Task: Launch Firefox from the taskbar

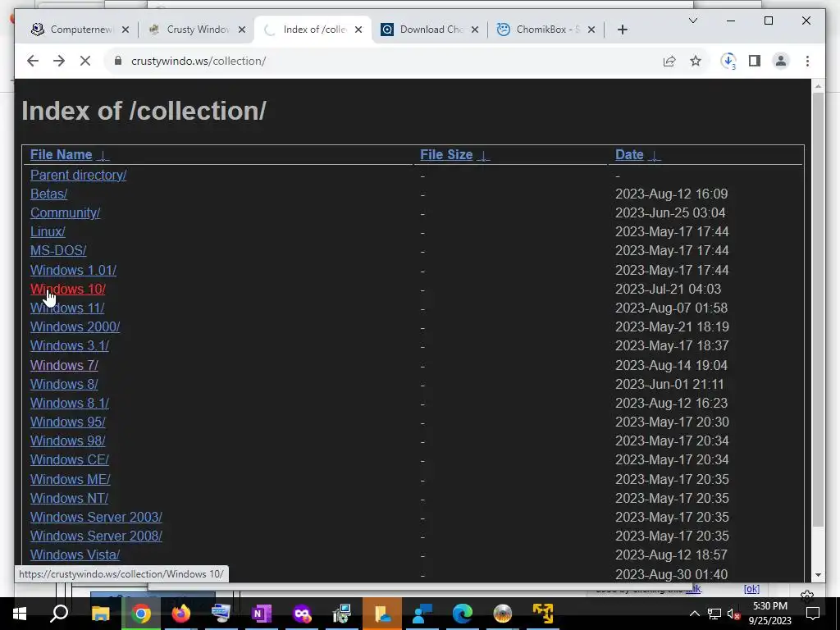Action: (181, 614)
